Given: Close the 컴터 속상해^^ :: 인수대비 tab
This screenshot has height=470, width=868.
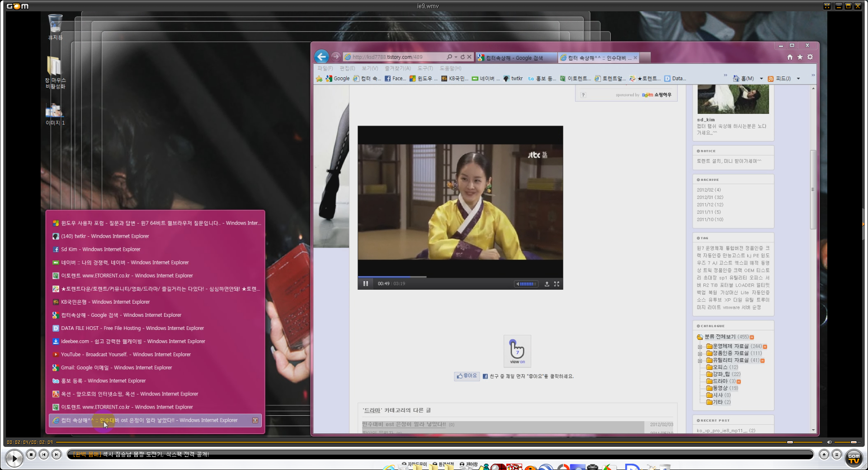Looking at the screenshot, I should pos(635,58).
